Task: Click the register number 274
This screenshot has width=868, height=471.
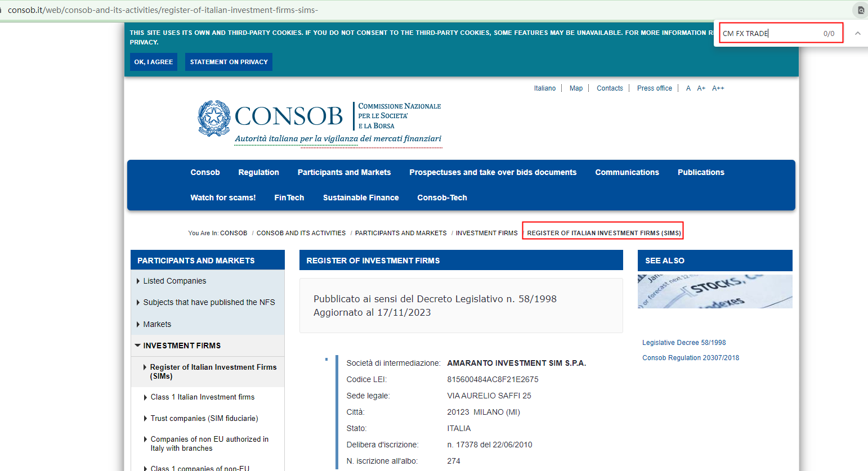Action: [x=454, y=461]
